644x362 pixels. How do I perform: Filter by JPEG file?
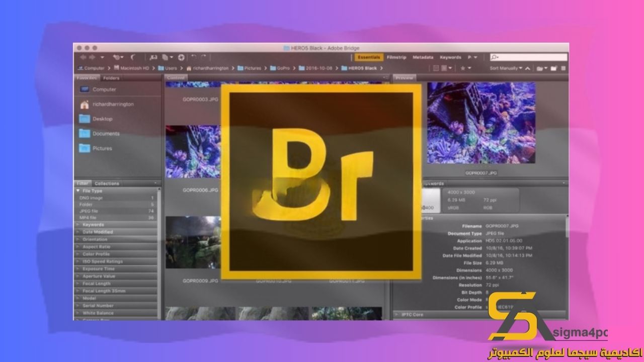coord(116,211)
